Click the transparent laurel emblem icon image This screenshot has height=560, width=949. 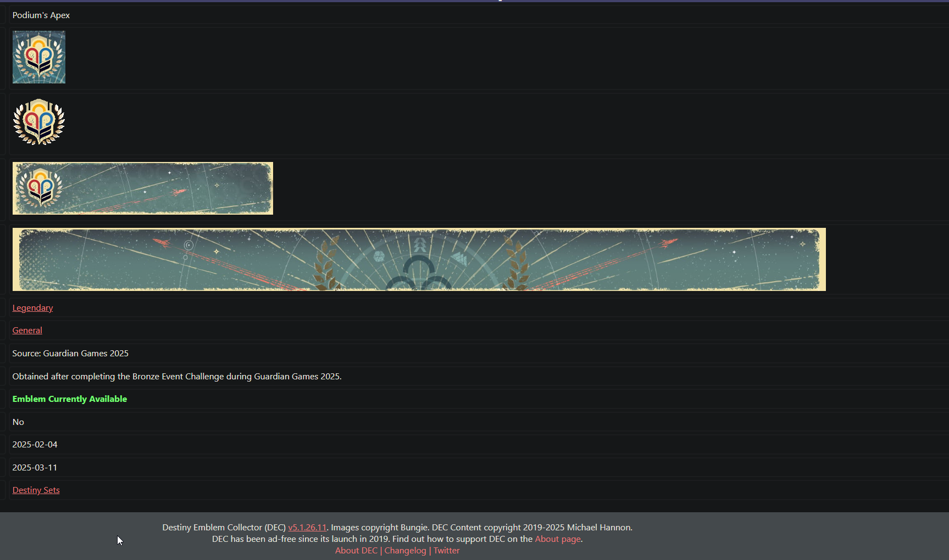[x=39, y=122]
